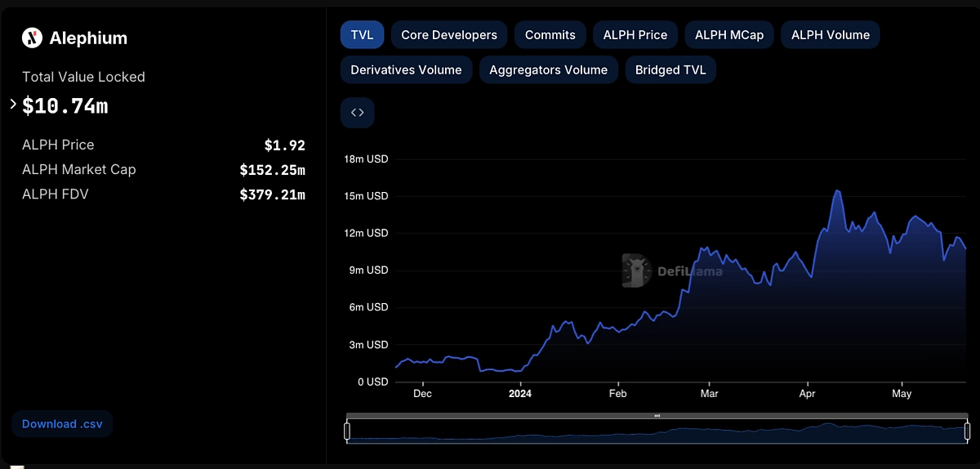This screenshot has width=980, height=469.
Task: Grab the left range slider handle
Action: coord(347,431)
